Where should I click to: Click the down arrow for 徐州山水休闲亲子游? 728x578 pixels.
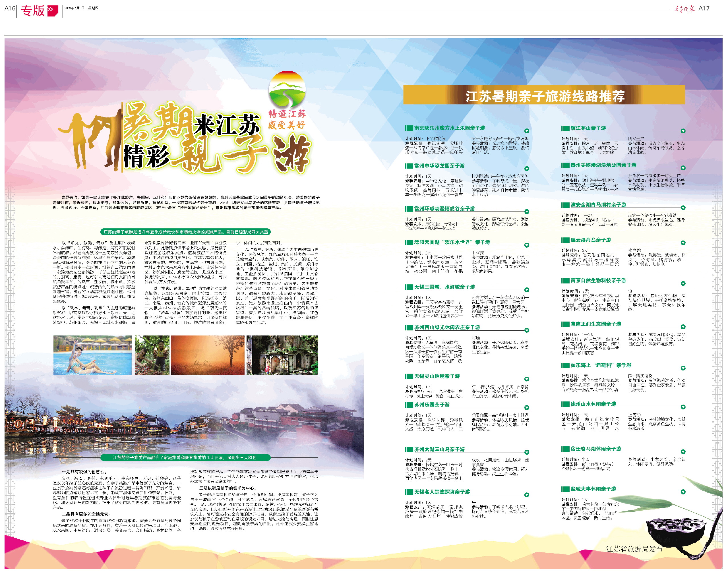coord(683,407)
